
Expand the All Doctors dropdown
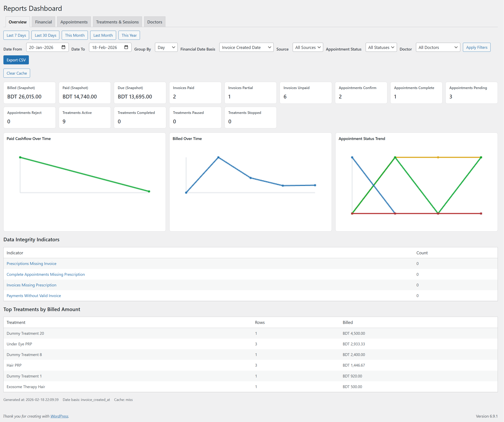[x=438, y=47]
